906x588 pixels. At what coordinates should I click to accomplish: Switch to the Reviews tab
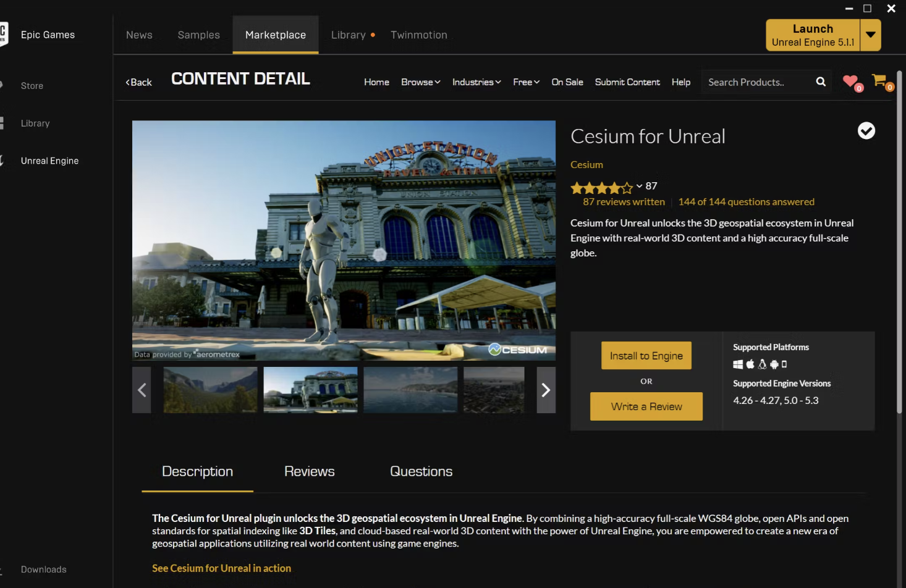pos(309,471)
